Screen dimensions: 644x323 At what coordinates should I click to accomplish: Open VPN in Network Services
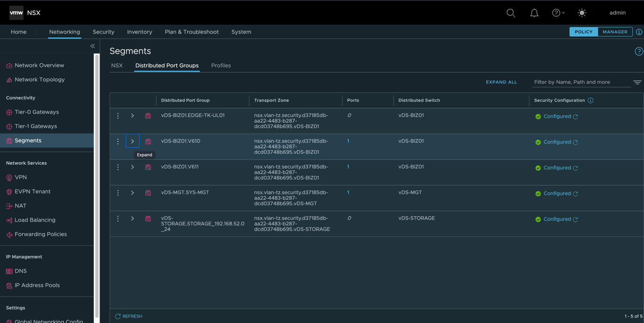[21, 177]
